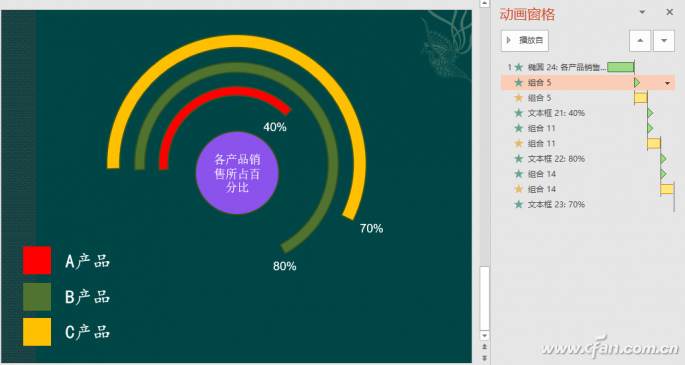Click yellow star icon of 组合 11
The width and height of the screenshot is (685, 365).
[x=519, y=144]
